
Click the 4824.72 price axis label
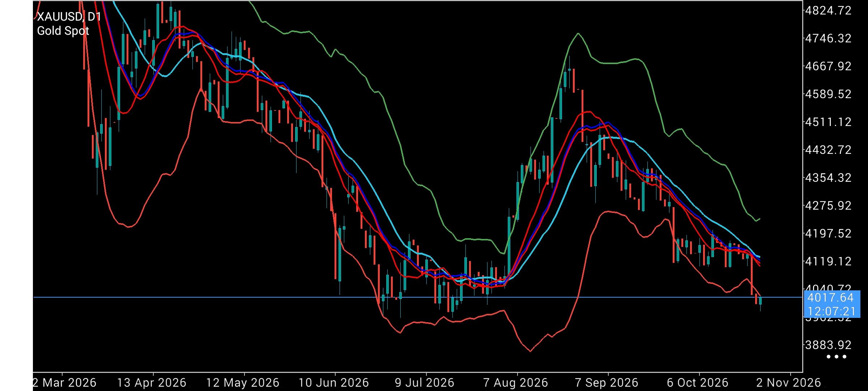(828, 10)
